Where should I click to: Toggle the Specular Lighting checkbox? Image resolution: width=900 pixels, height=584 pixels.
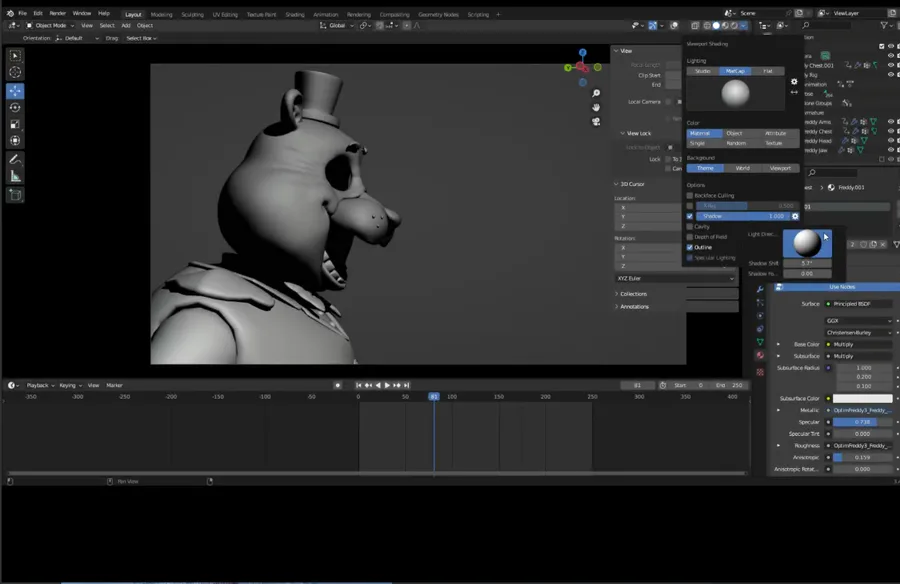690,258
